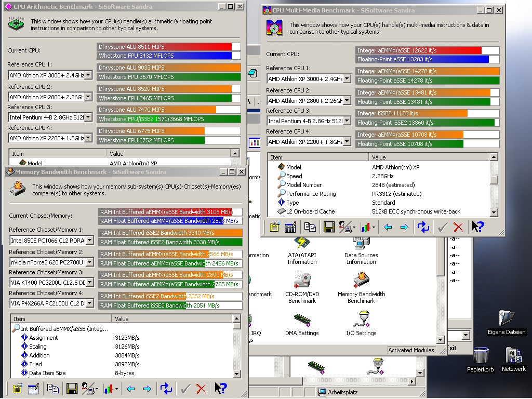
Task: Click Refresh arrows in Multi-Media Benchmark toolbar
Action: coord(423,227)
